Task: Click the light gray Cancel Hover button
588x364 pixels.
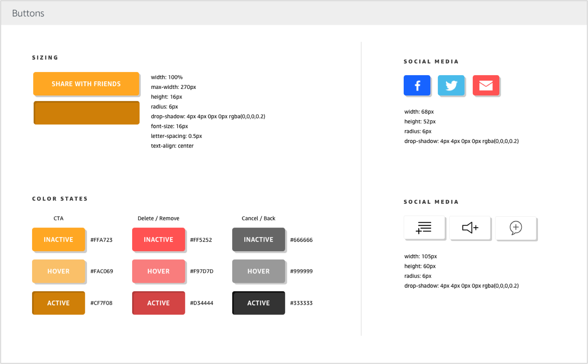Action: (258, 271)
